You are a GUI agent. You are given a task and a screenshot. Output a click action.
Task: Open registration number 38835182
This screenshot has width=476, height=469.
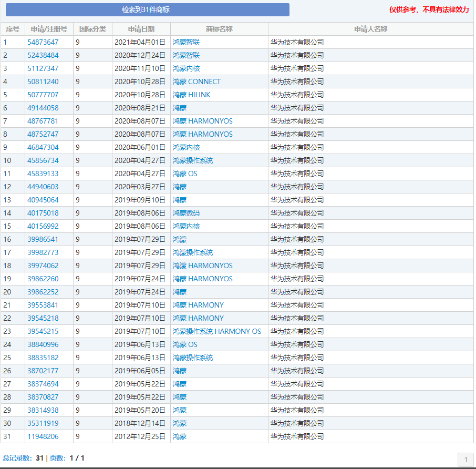43,358
